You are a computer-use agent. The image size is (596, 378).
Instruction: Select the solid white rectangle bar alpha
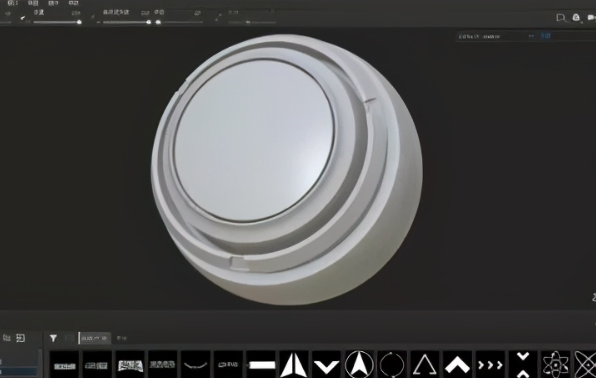(x=261, y=366)
